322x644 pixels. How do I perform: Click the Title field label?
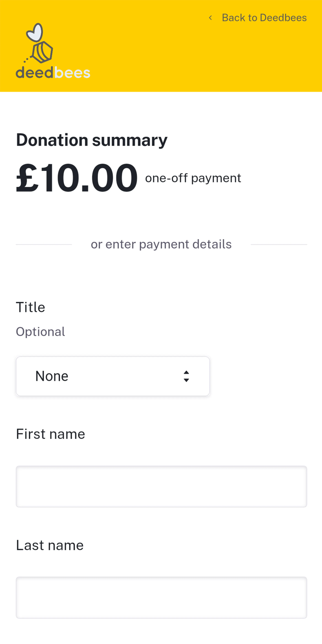pyautogui.click(x=30, y=307)
